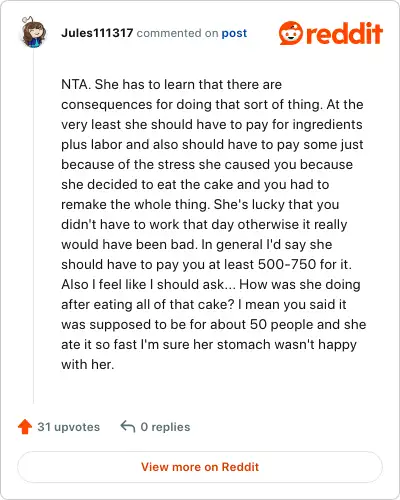400x500 pixels.
Task: Click the "View more on Reddit" button
Action: pyautogui.click(x=200, y=467)
